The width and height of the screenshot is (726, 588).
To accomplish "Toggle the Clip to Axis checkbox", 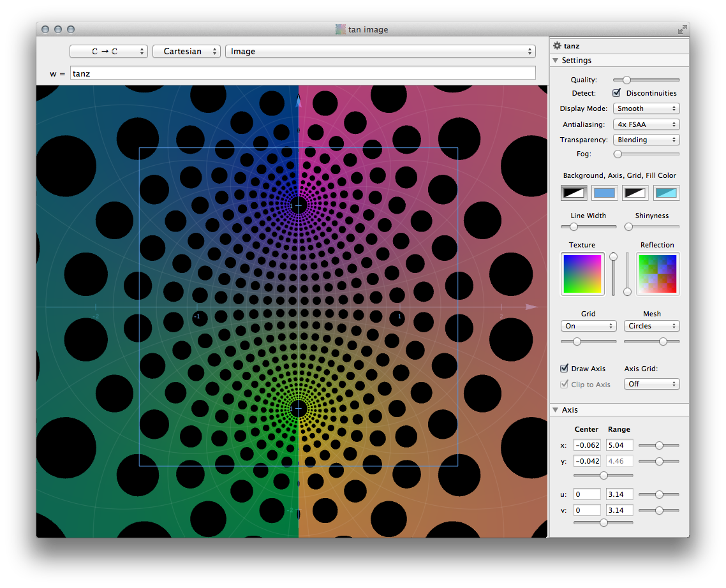I will point(564,385).
